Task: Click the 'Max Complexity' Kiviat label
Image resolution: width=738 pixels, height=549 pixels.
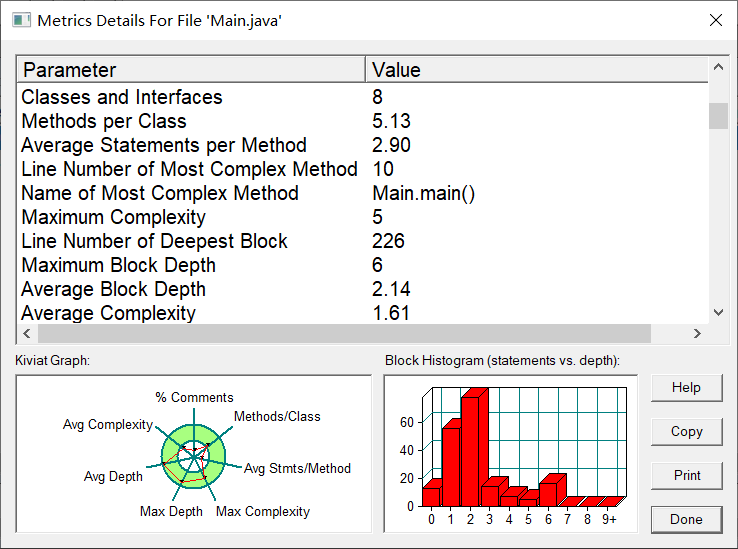Action: [263, 511]
